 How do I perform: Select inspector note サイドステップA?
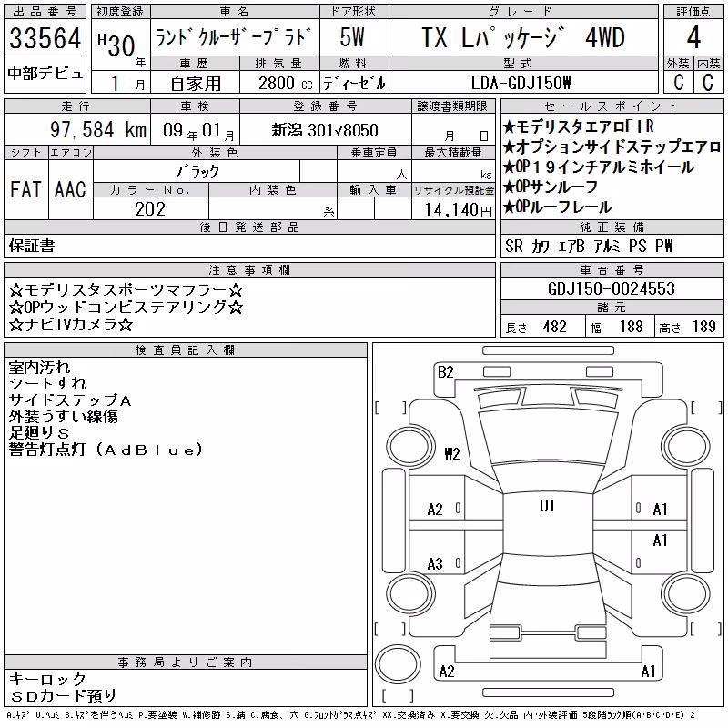(70, 399)
